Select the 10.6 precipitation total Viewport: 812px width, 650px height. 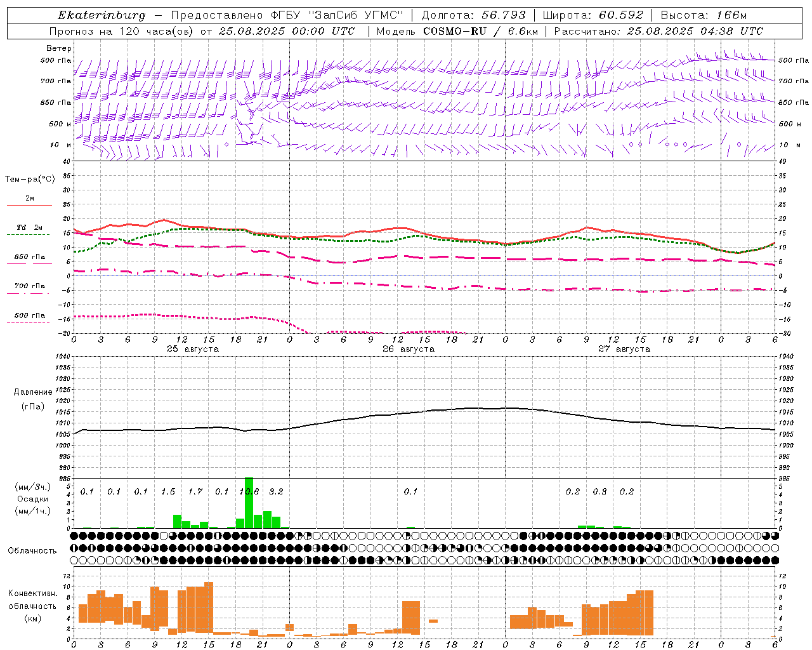click(249, 492)
